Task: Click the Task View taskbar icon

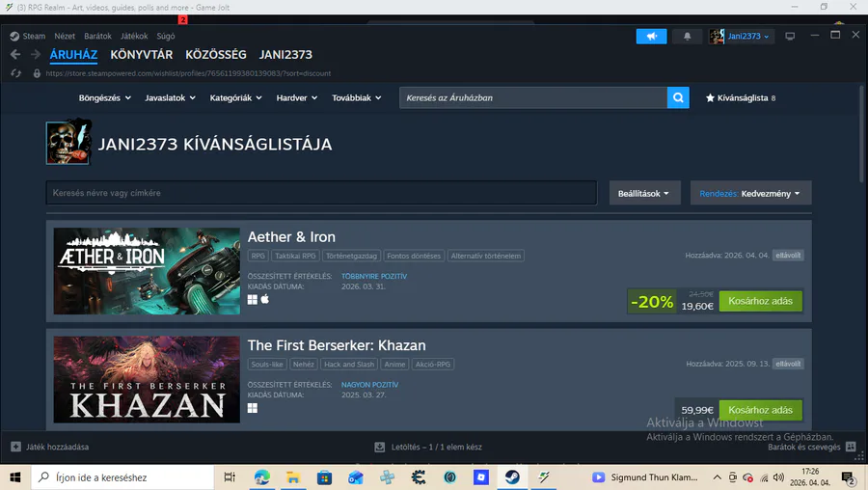Action: click(x=230, y=477)
